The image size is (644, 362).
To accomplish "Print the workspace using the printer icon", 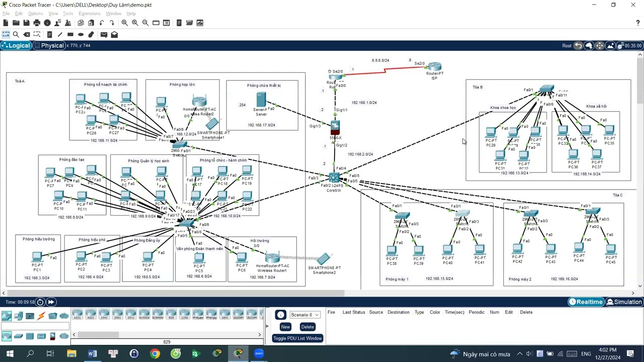I will click(x=37, y=23).
